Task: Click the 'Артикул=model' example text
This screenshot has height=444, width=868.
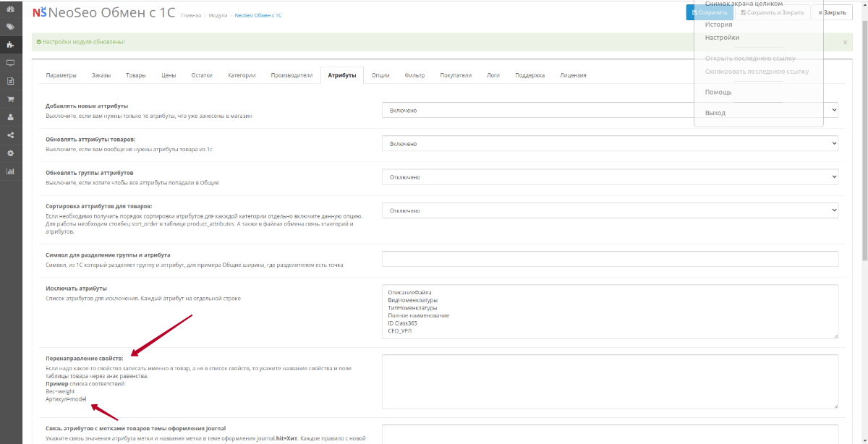Action: [66, 399]
